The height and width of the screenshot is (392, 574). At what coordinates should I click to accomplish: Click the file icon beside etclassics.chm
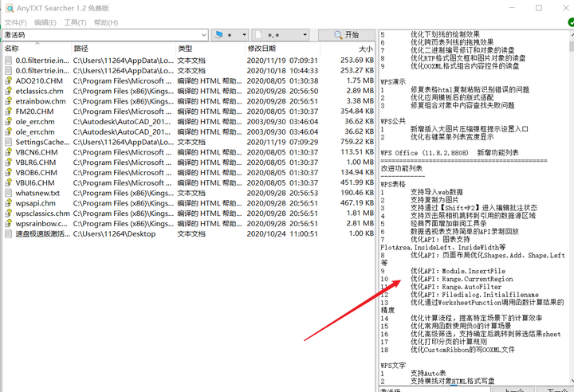point(9,91)
